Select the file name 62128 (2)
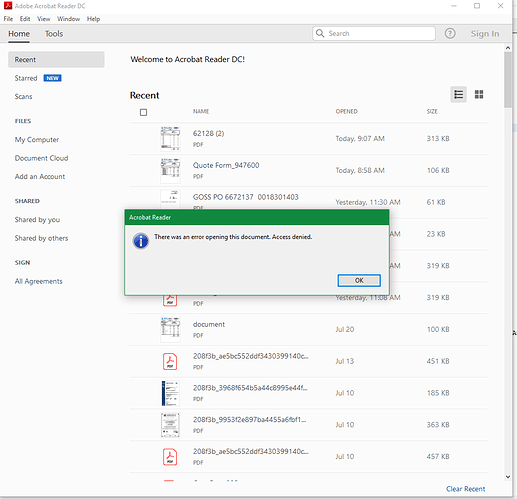This screenshot has height=499, width=517. tap(208, 133)
